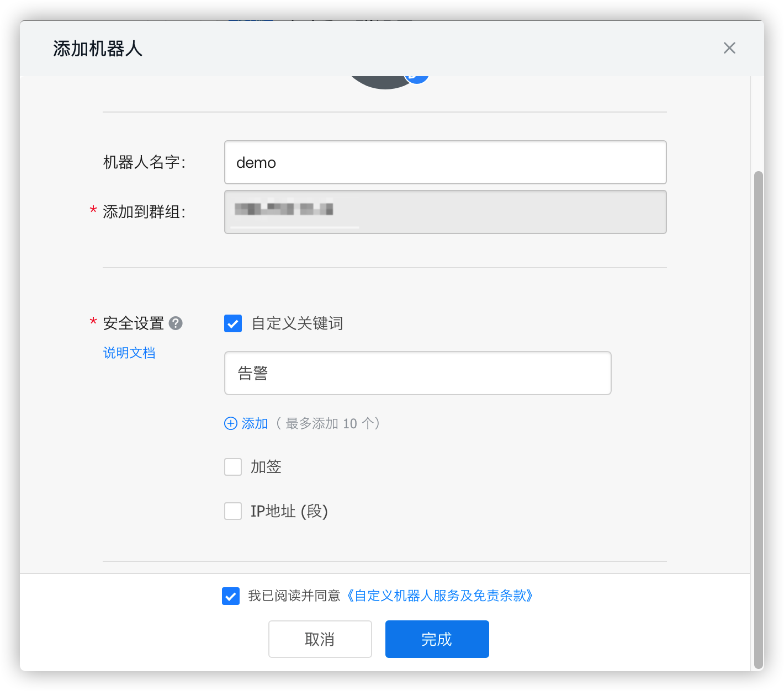
Task: Click the keyword field containing 告警
Action: pos(417,373)
